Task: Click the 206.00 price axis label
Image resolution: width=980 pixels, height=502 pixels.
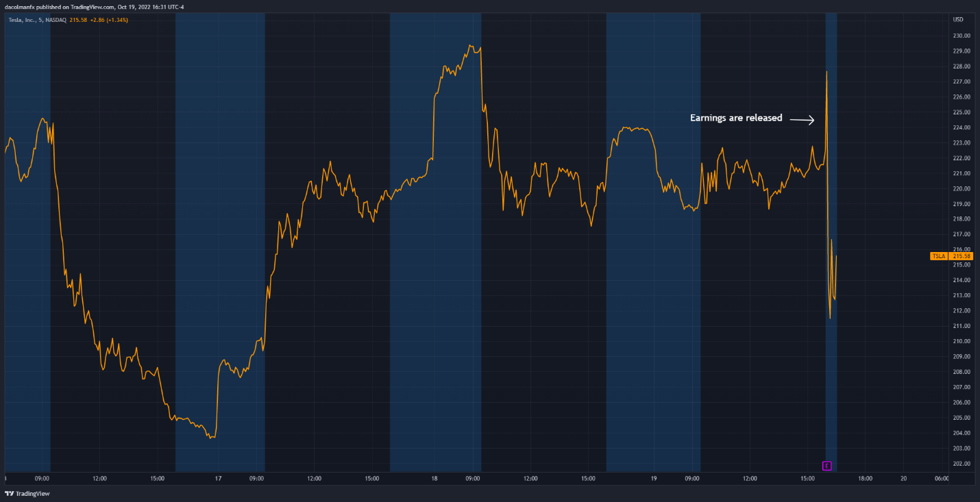Action: pos(961,403)
